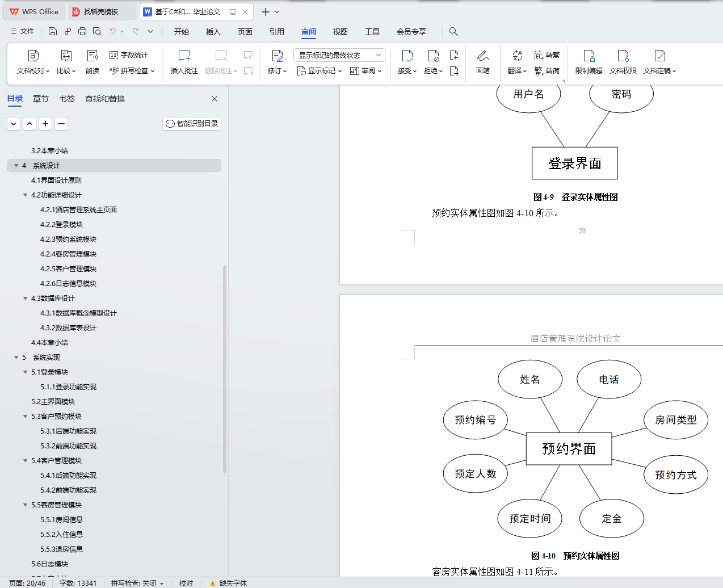
Task: Open the 工具 ribbon tab
Action: click(372, 32)
